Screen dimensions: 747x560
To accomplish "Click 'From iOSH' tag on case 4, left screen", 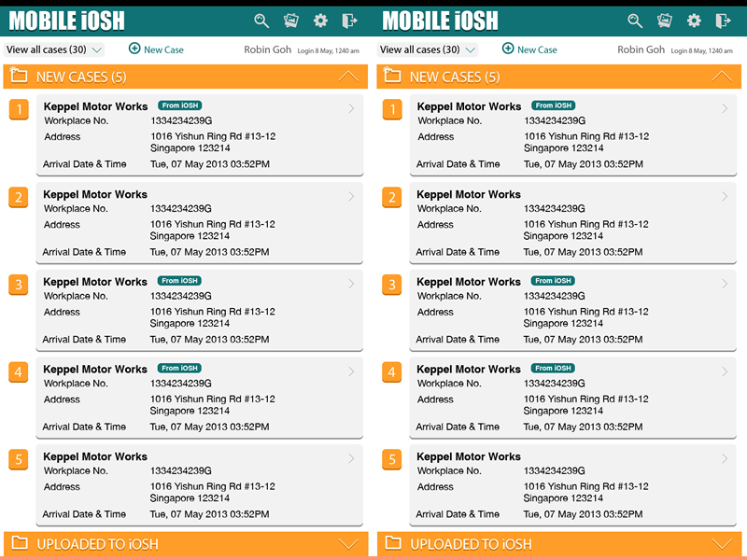I will (179, 368).
